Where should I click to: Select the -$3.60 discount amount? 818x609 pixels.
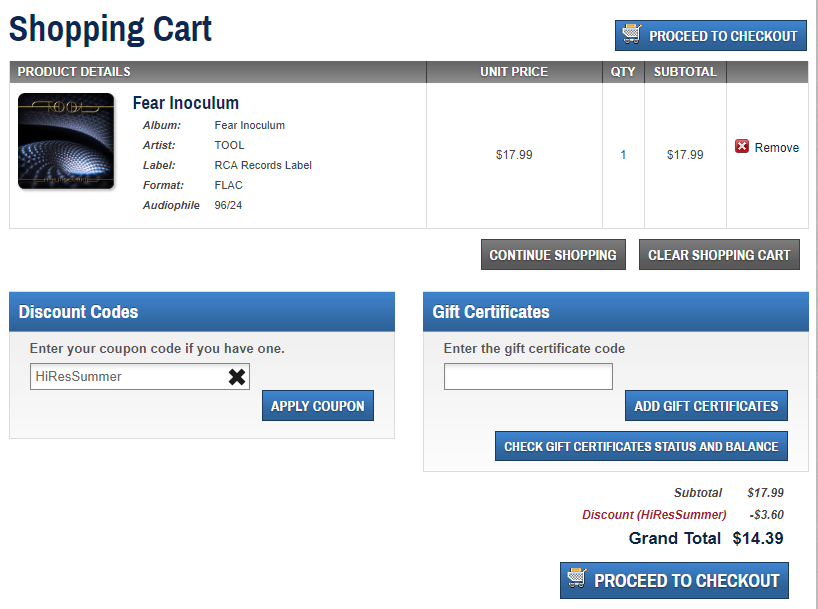(766, 515)
